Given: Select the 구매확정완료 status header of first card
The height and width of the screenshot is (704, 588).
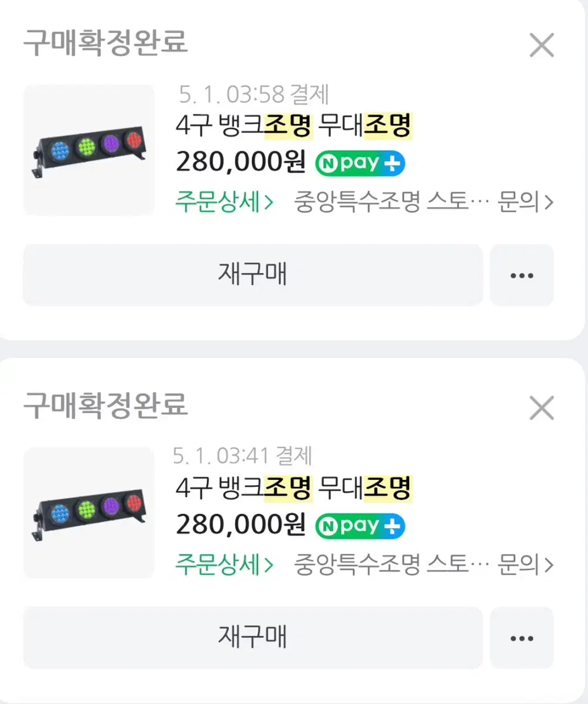Looking at the screenshot, I should pos(106,43).
